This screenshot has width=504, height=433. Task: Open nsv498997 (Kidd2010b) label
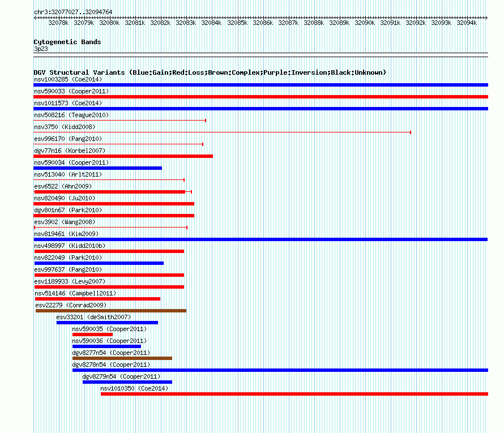70,246
